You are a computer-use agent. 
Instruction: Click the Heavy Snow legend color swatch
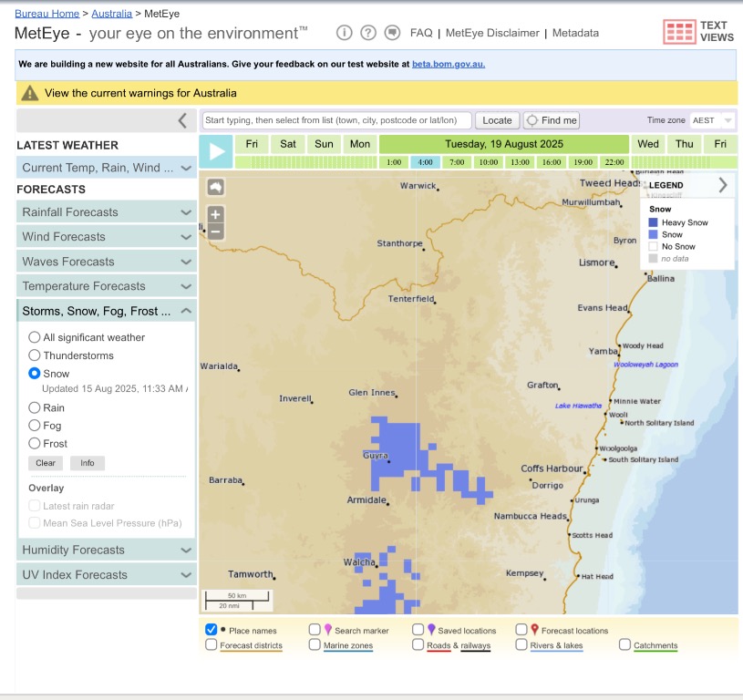653,222
